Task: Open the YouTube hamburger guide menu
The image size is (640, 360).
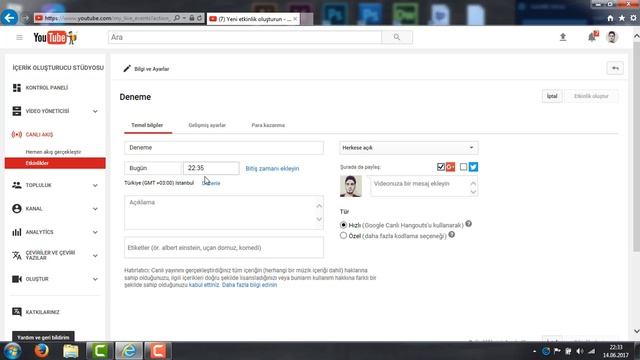Action: click(19, 38)
